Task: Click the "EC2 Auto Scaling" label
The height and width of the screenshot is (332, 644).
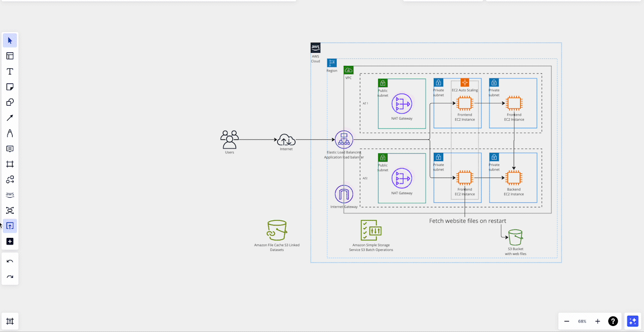Action: point(465,90)
